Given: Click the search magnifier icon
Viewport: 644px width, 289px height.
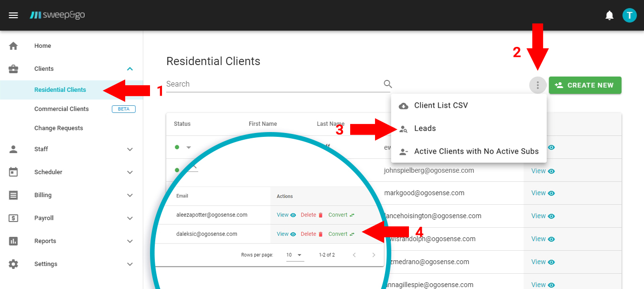Looking at the screenshot, I should 387,84.
